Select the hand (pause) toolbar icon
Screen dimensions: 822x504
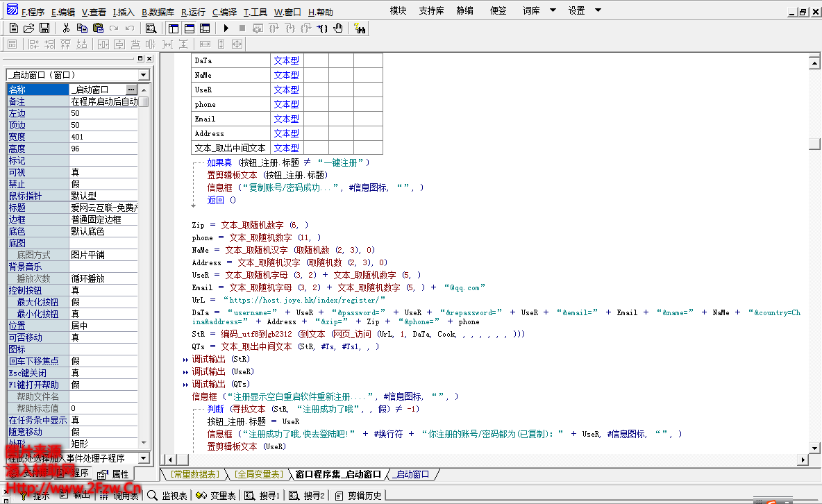coord(338,28)
